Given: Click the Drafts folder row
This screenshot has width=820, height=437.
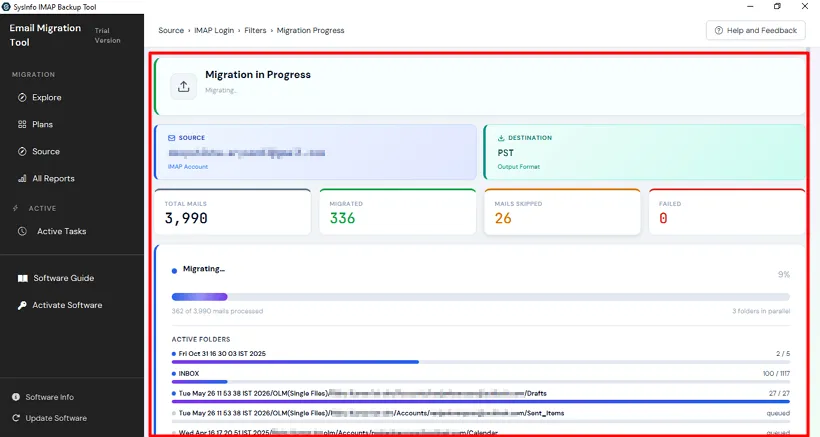Looking at the screenshot, I should [481, 394].
